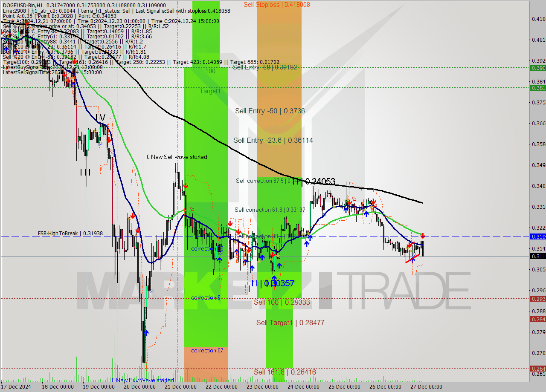Click the red sell arrow above the latest candle
Viewport: 546px width, 392px height.
423,236
